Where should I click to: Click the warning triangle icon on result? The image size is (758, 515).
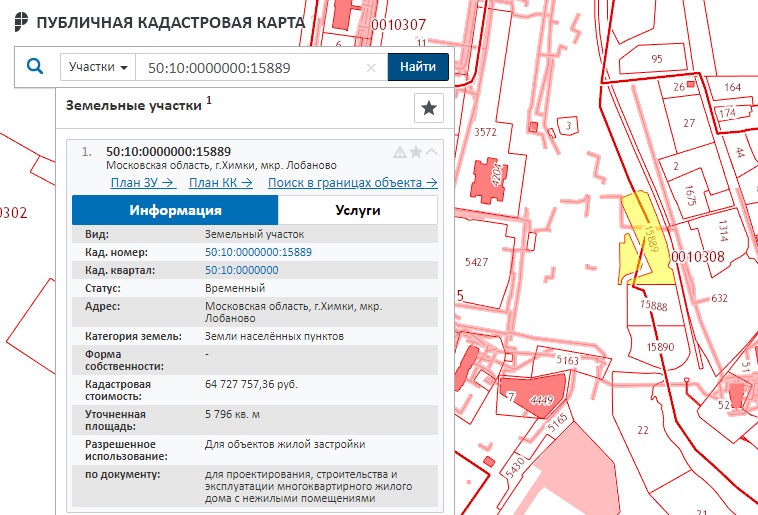(x=400, y=152)
